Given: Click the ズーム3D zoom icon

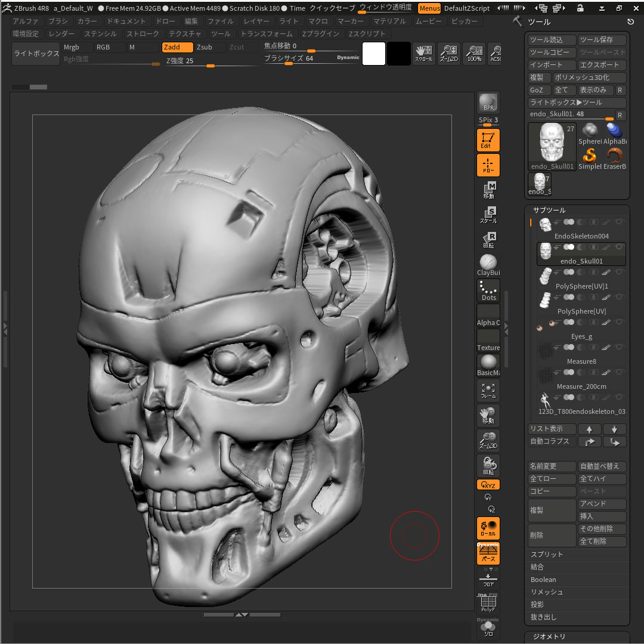Looking at the screenshot, I should 488,440.
